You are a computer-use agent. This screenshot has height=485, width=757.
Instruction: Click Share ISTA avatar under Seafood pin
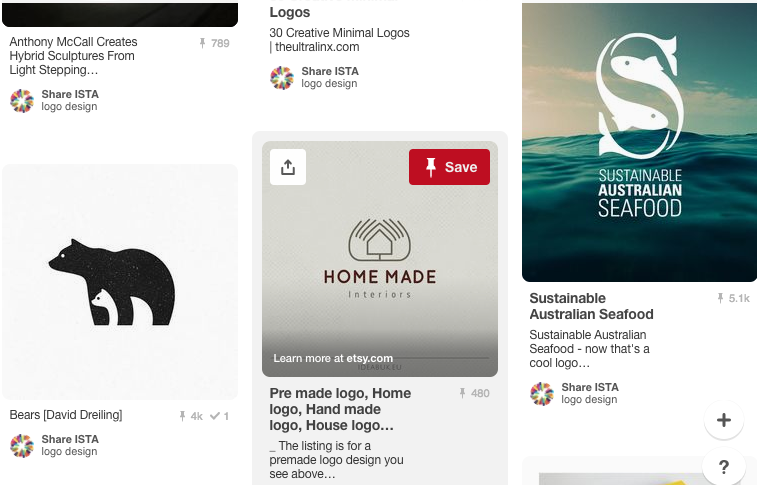coord(542,393)
